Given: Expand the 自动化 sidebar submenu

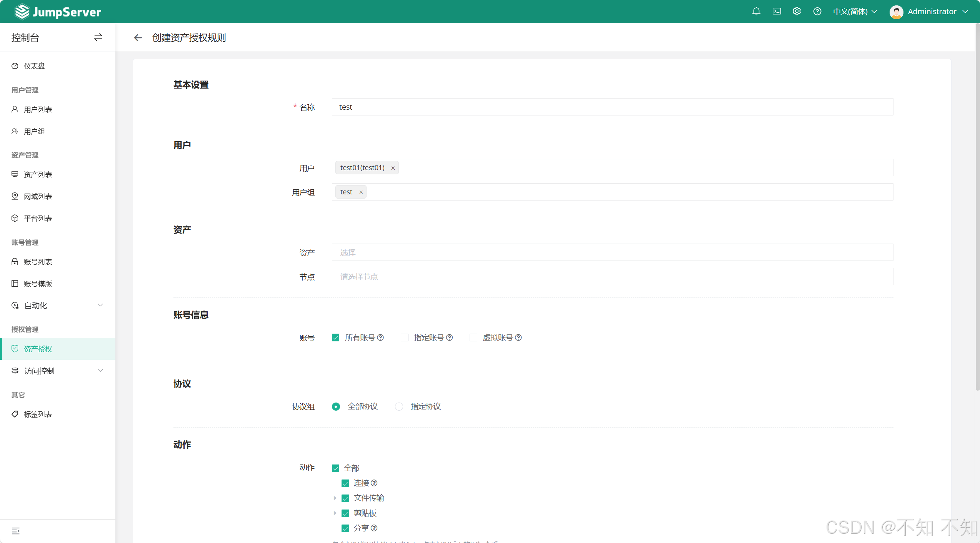Looking at the screenshot, I should [x=58, y=306].
